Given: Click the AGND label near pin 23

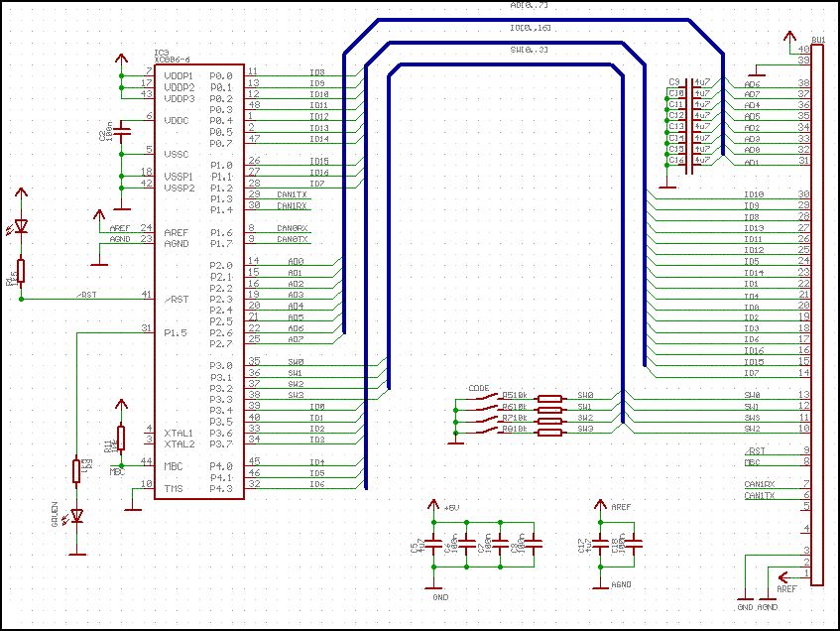Looking at the screenshot, I should tap(120, 239).
